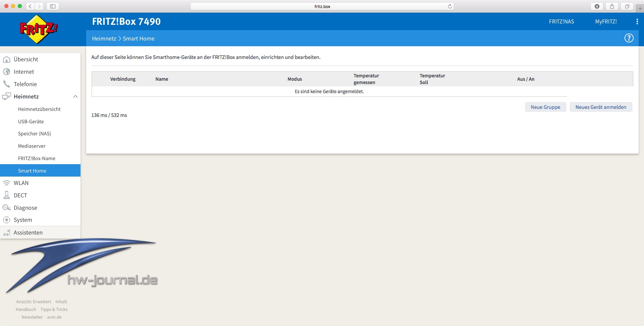The image size is (644, 326).
Task: Click the FRITZ! logo
Action: point(39,29)
